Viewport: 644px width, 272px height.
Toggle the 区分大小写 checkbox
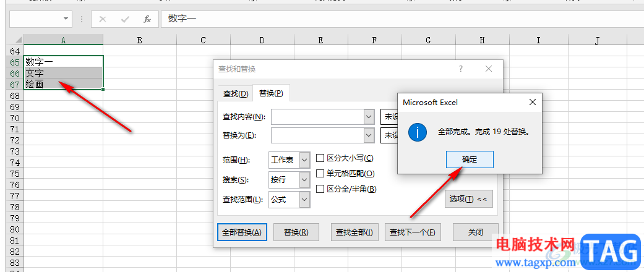click(x=320, y=158)
